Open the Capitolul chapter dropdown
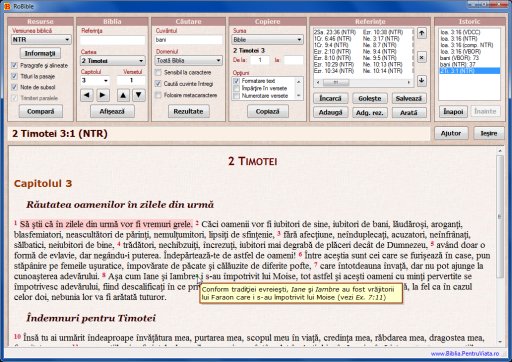Screen dimensions: 512x362 (x=95, y=80)
